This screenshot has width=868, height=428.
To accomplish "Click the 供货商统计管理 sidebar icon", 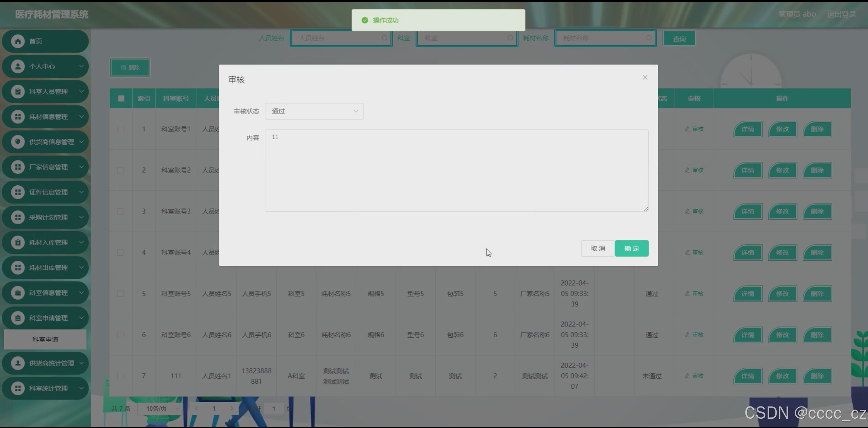I will click(18, 363).
